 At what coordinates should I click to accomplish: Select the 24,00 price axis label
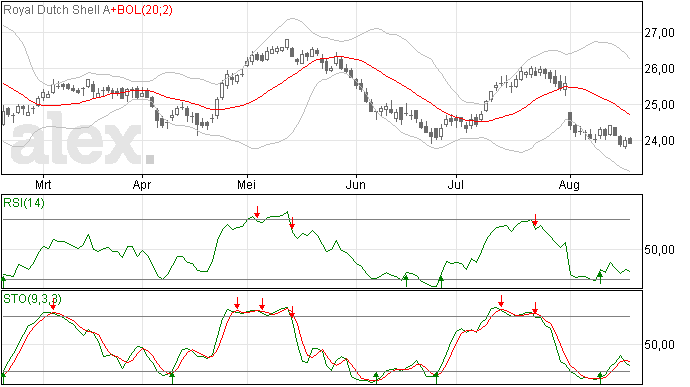[x=659, y=141]
